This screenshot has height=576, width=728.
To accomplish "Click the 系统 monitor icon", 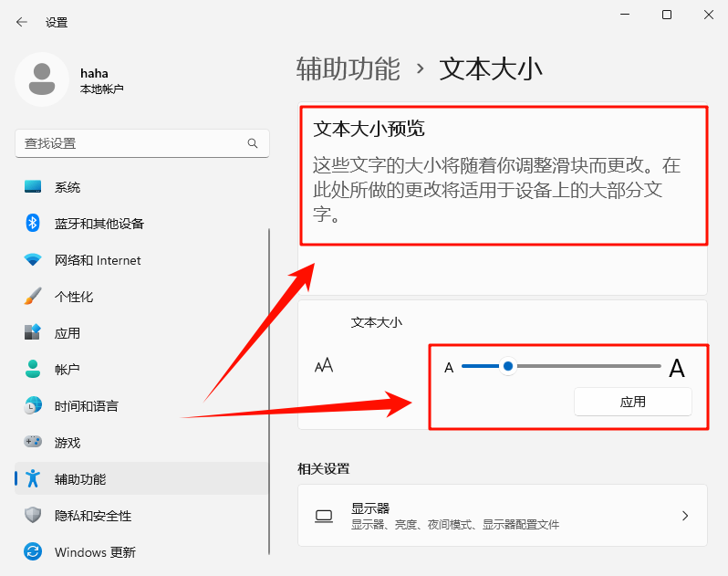I will point(33,187).
